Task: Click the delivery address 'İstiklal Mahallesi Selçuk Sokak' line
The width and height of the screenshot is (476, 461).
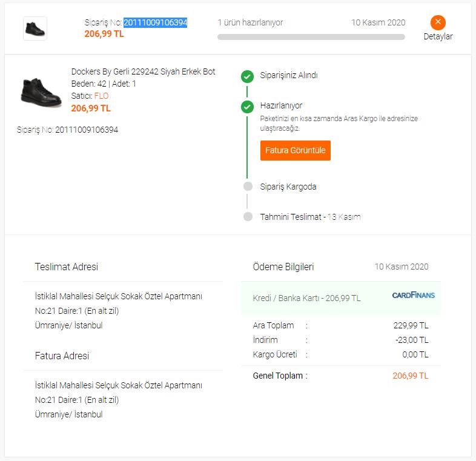Action: pos(118,296)
